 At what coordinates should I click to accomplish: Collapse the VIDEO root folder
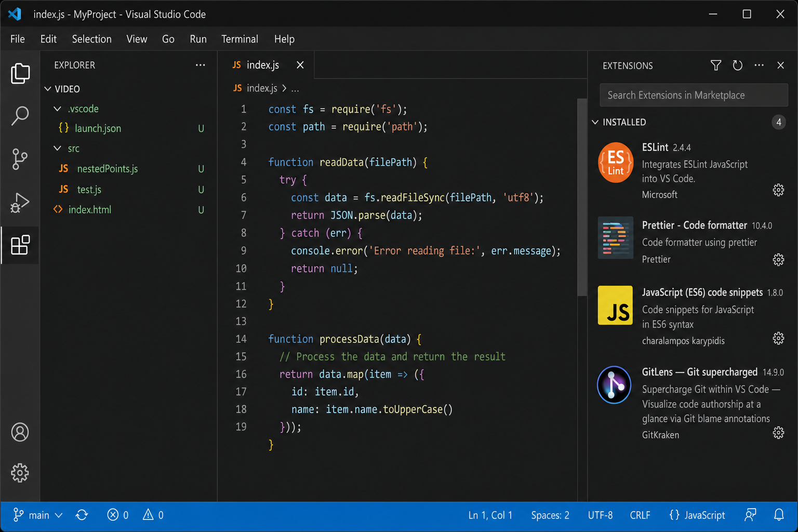48,89
